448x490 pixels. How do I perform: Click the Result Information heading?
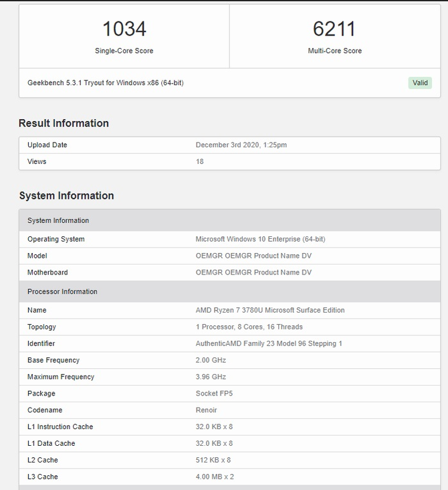tap(64, 123)
